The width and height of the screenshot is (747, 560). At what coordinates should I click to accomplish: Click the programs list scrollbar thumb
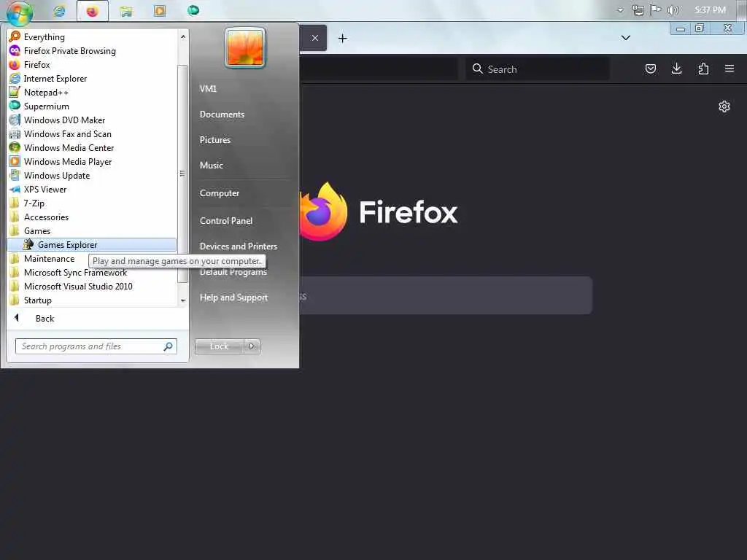click(182, 174)
